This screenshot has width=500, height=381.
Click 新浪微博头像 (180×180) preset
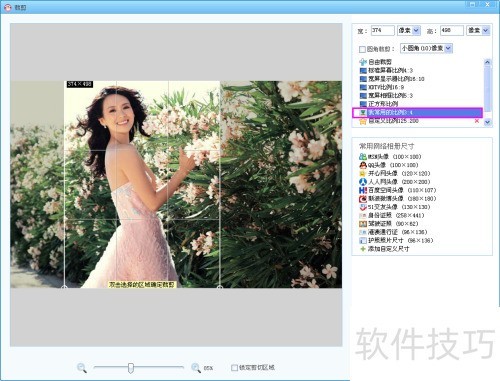[402, 198]
